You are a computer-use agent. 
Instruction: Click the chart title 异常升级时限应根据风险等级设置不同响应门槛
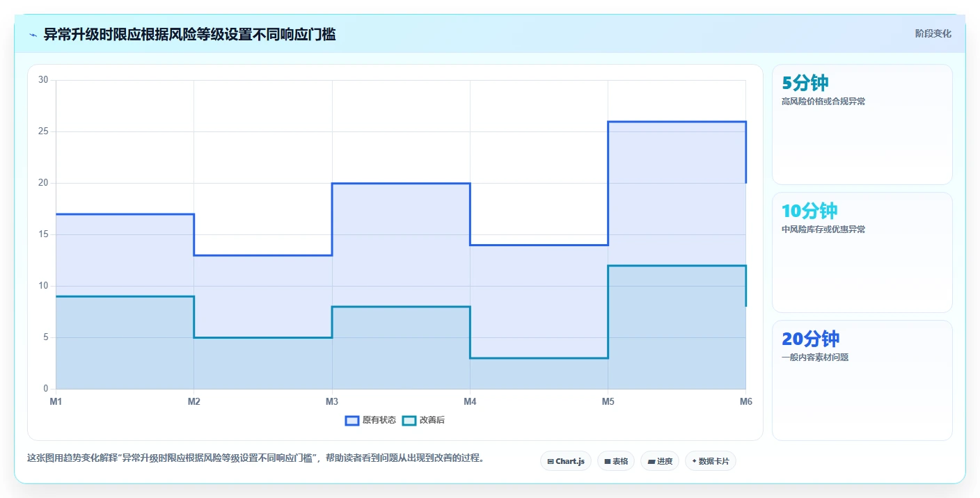(190, 35)
